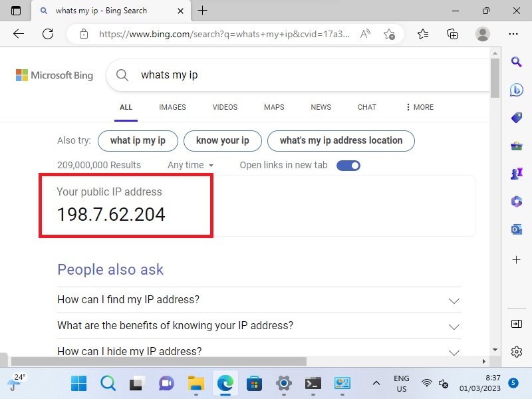
Task: Open the Edge sidebar search icon
Action: [517, 62]
